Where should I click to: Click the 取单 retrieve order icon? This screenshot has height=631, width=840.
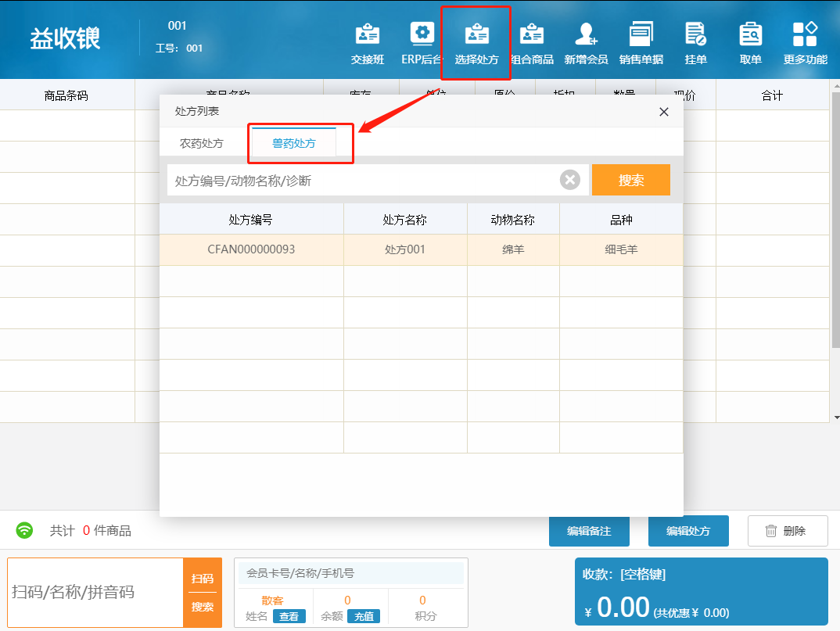tap(750, 44)
